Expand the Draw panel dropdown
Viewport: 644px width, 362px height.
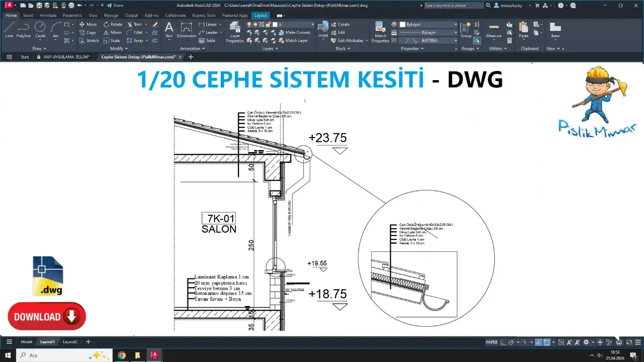39,48
